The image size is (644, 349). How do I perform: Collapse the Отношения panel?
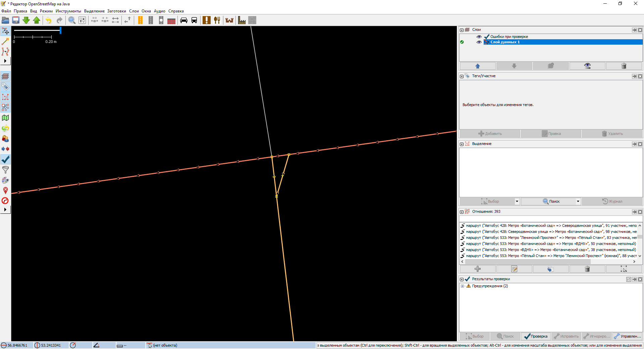coord(462,212)
